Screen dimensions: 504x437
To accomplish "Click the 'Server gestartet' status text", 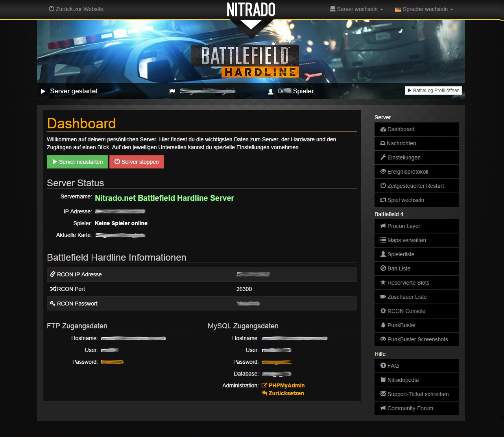I will click(x=74, y=91).
